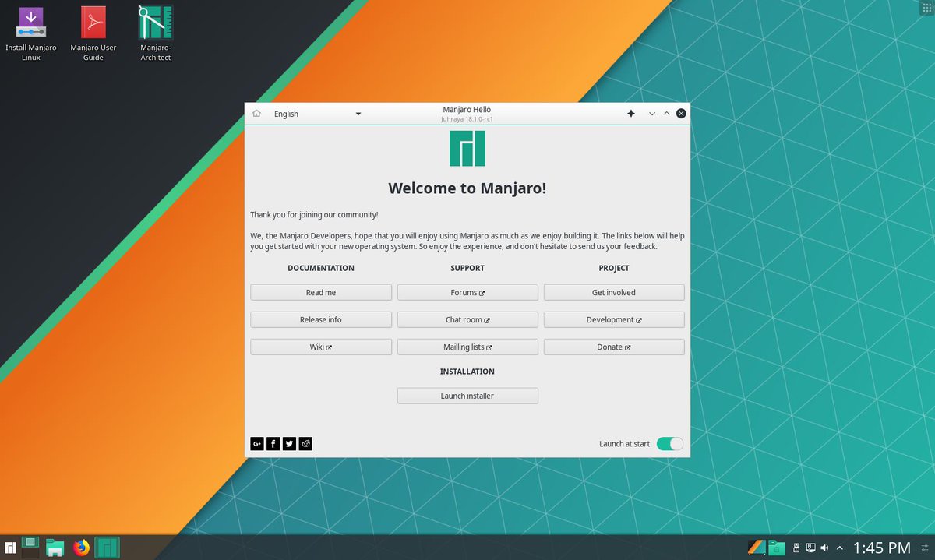Open the Twitter icon in the footer

click(289, 443)
